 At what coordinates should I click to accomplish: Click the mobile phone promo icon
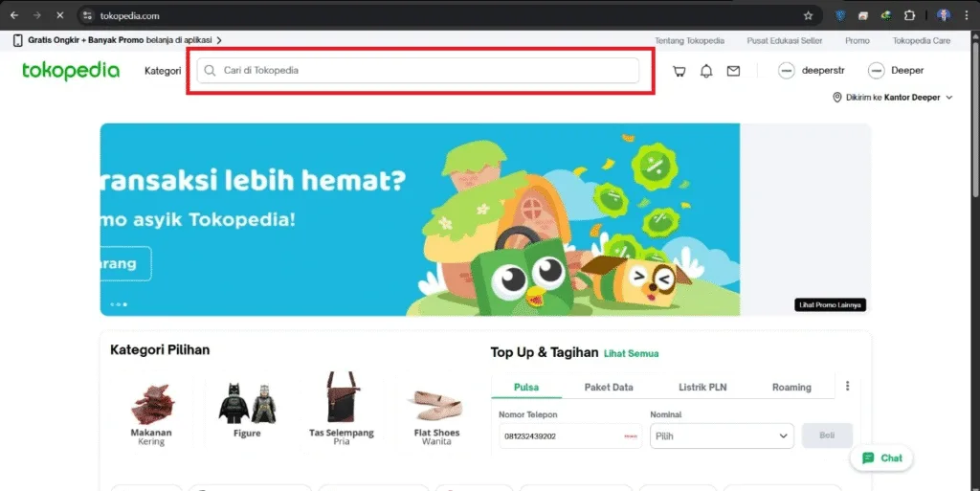[x=17, y=40]
